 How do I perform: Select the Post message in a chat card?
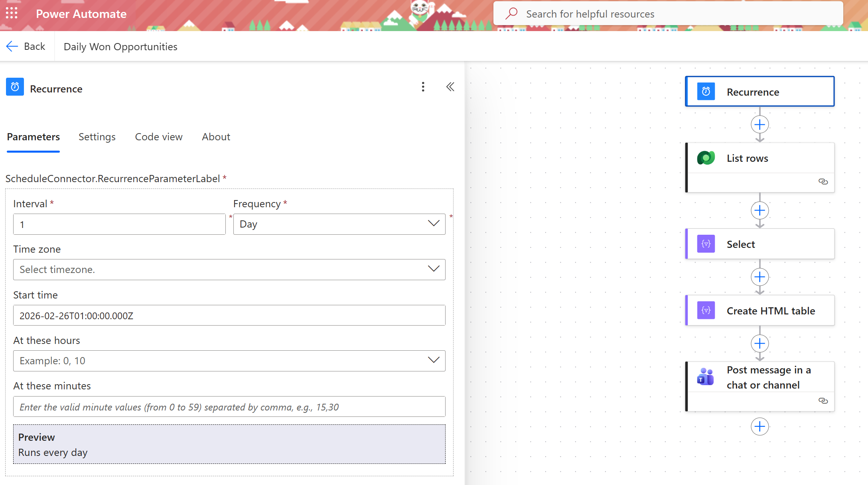(759, 377)
